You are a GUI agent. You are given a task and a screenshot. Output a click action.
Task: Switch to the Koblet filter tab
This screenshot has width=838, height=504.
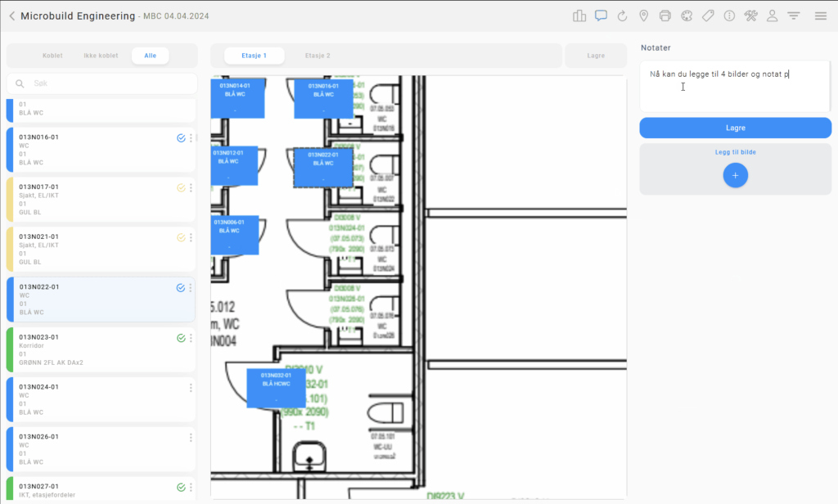[x=52, y=56]
